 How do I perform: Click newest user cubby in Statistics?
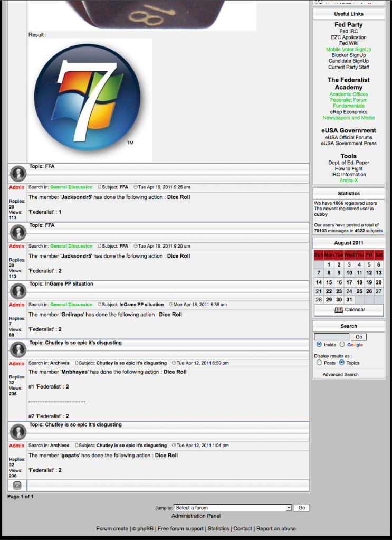point(321,214)
